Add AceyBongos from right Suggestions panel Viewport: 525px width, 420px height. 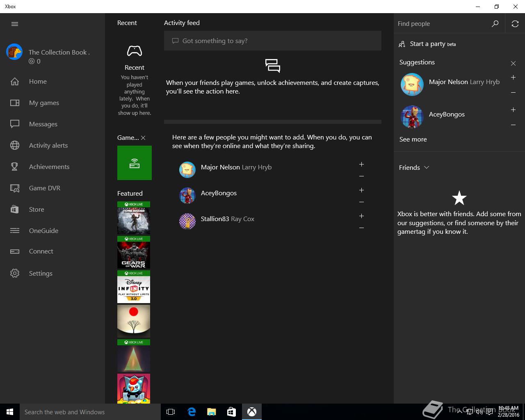click(513, 110)
